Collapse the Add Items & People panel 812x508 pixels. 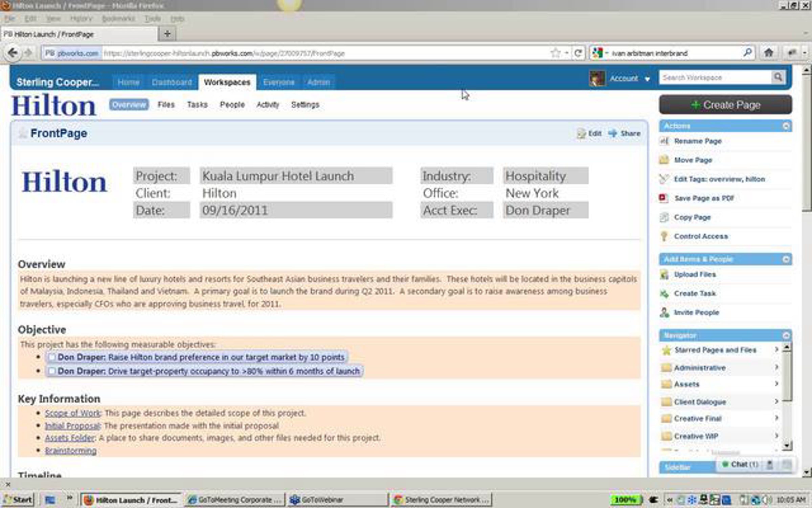(x=786, y=259)
